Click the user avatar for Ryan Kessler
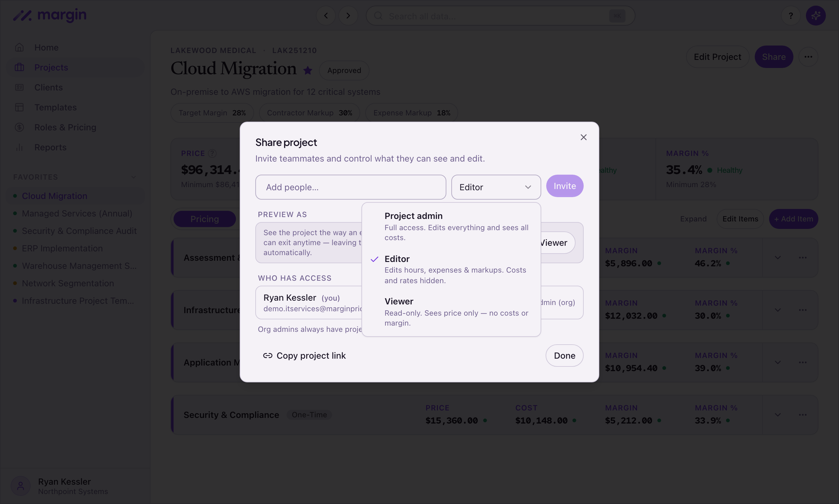Screen dimensions: 839x504 click(20, 486)
